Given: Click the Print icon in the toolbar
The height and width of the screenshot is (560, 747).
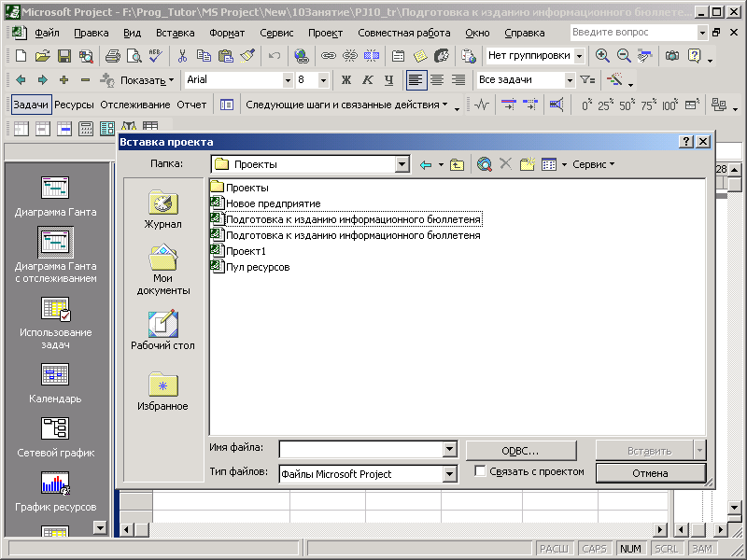Looking at the screenshot, I should [112, 56].
